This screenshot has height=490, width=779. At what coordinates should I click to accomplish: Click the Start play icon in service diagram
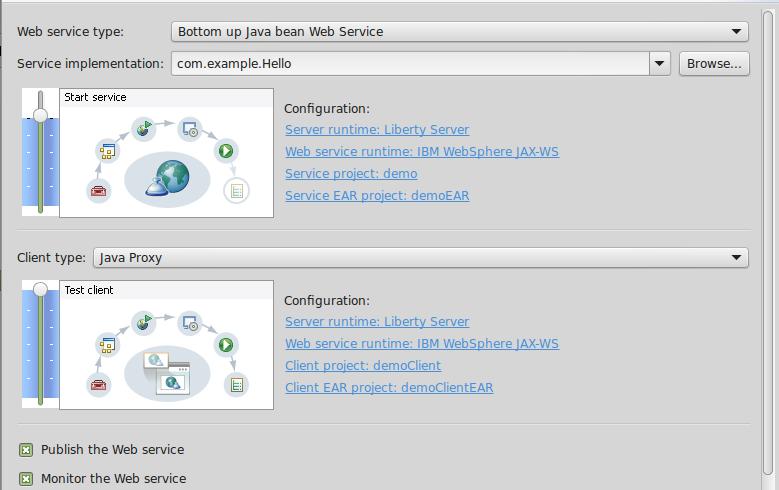pos(226,151)
